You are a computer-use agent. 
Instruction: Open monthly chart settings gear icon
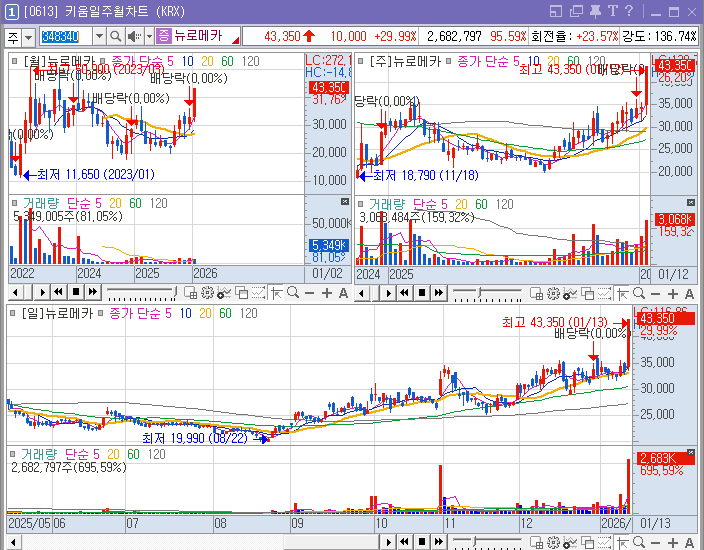coord(207,293)
